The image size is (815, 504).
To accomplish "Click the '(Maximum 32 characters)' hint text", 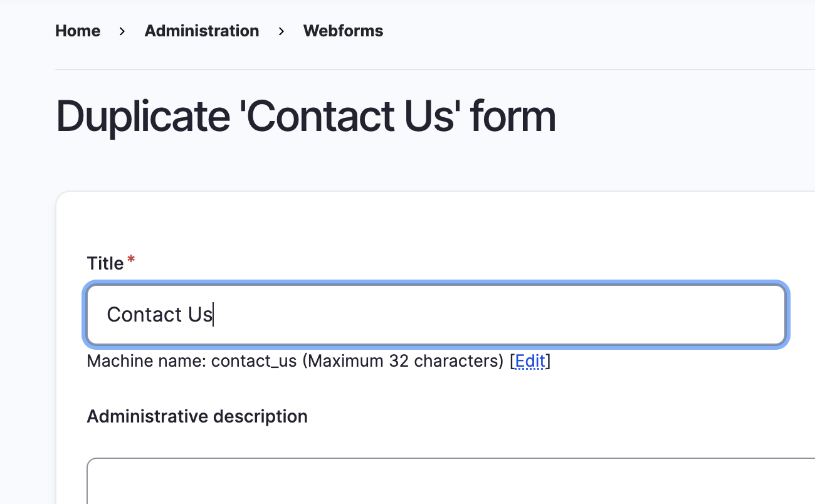I will [403, 361].
